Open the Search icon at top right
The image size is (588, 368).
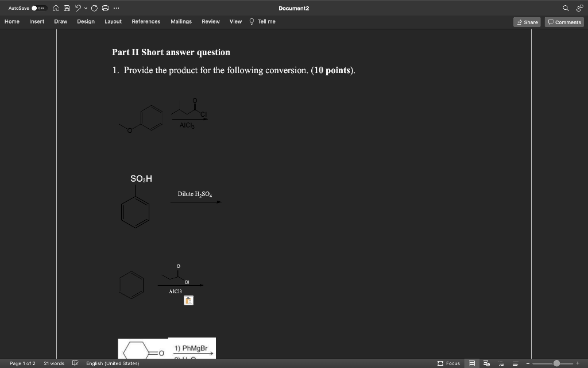click(566, 8)
